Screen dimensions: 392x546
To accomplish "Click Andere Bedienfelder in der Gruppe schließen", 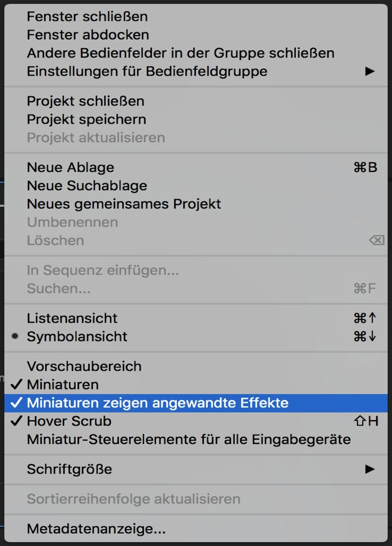I will 180,53.
